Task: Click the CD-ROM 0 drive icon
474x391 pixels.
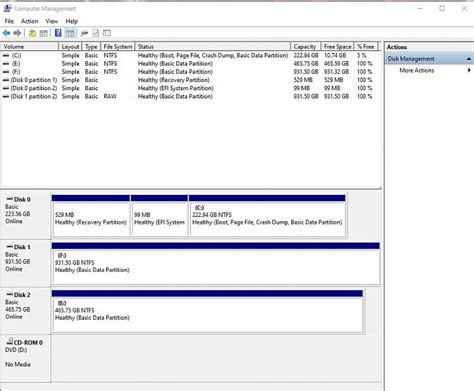Action: (10, 341)
